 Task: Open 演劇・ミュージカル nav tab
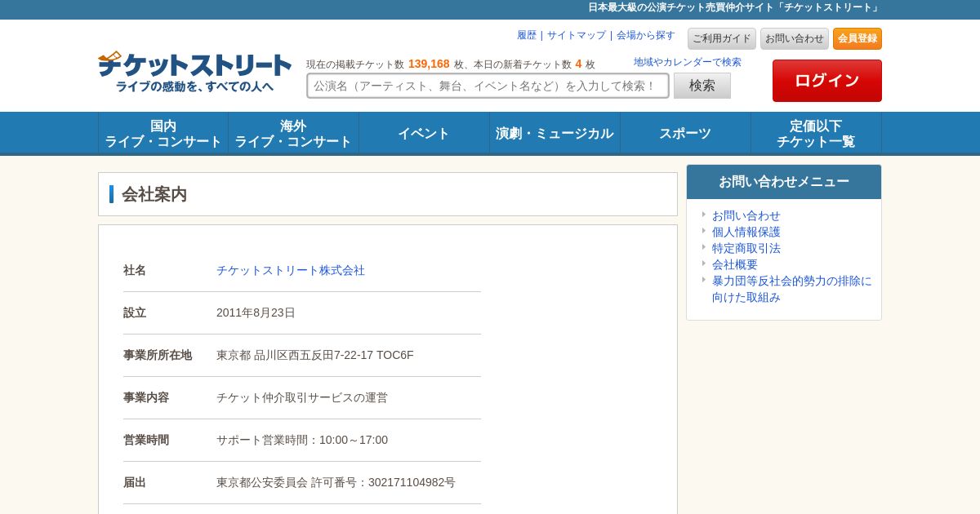click(x=555, y=133)
